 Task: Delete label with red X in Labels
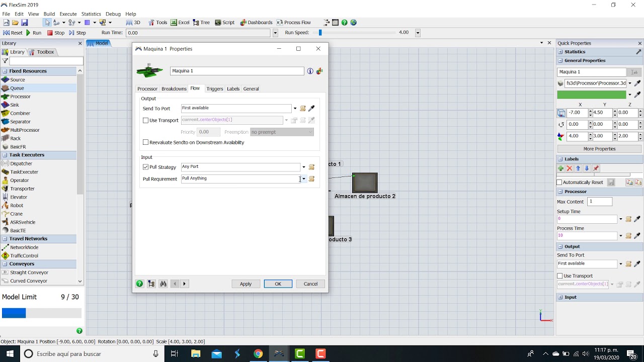coord(570,168)
